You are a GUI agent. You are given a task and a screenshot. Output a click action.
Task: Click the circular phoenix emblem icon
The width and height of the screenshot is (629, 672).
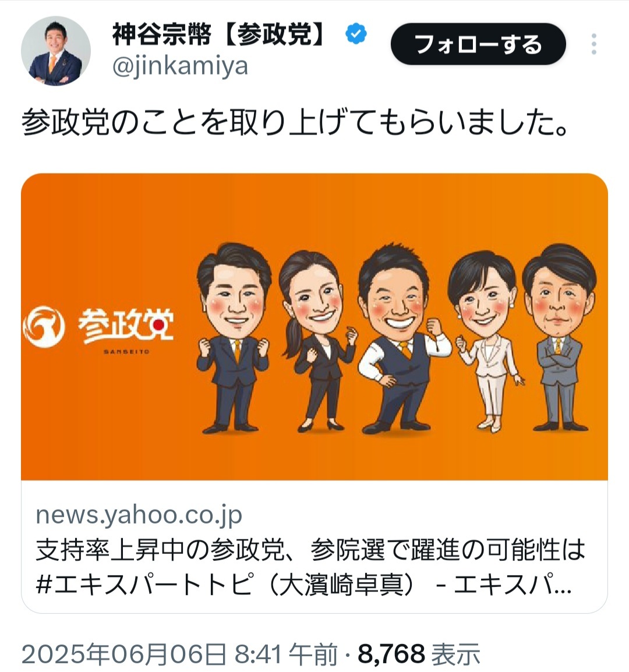(x=44, y=327)
